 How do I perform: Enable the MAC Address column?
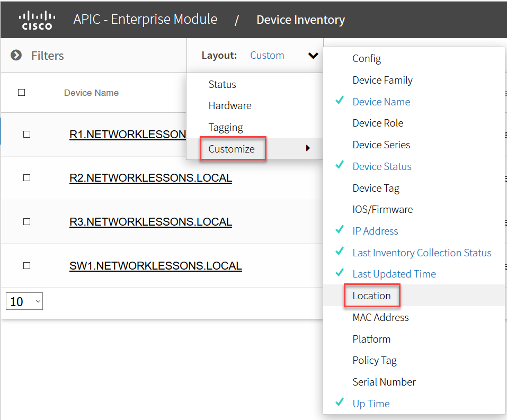click(380, 317)
